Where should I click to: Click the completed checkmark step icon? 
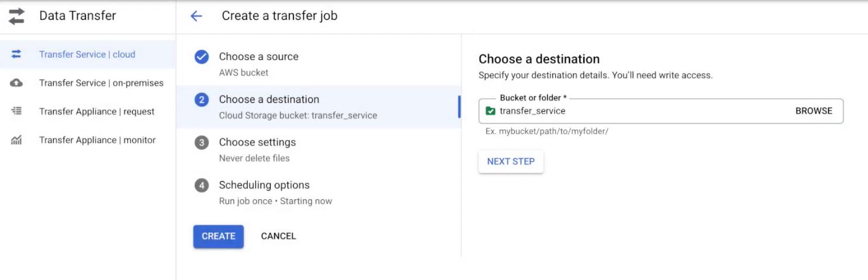tap(202, 57)
